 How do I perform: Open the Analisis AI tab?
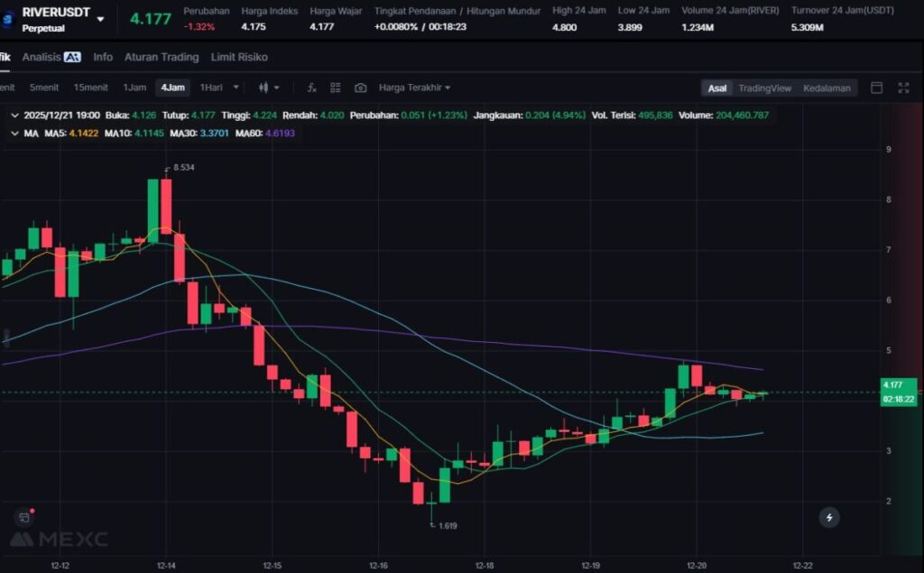coord(51,57)
